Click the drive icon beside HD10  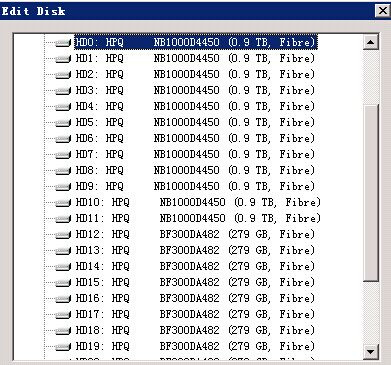(x=63, y=202)
